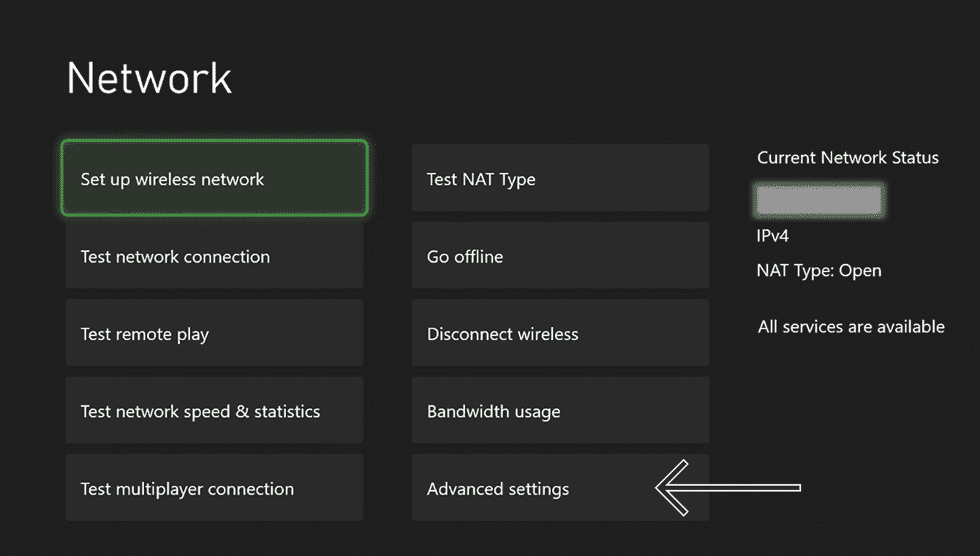This screenshot has width=980, height=556.
Task: Run Test network speed & statistics
Action: click(214, 410)
